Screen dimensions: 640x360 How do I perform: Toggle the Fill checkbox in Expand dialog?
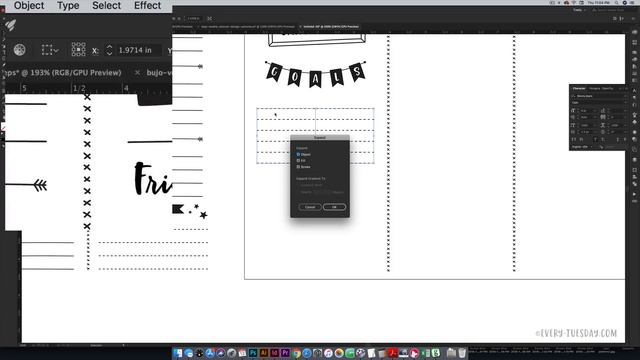point(298,161)
